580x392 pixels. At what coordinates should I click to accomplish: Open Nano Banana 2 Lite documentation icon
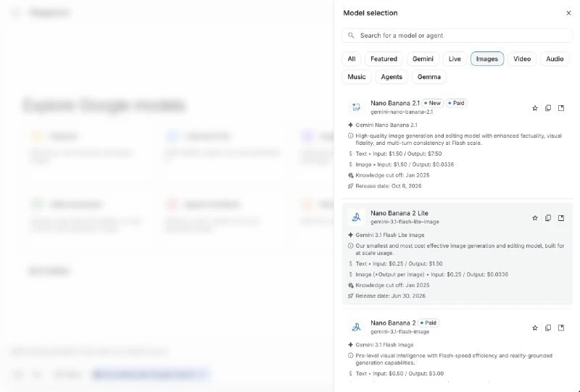[x=561, y=218]
